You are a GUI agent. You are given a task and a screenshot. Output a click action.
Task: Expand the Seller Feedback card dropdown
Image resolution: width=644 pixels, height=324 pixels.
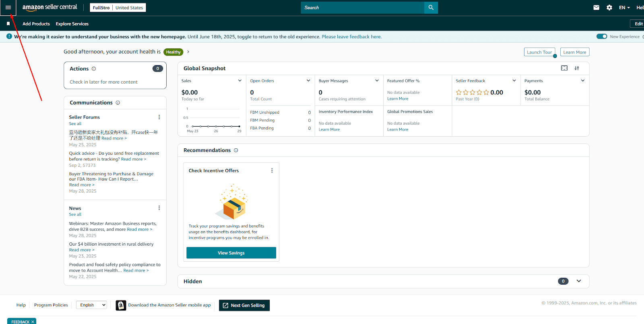tap(514, 81)
